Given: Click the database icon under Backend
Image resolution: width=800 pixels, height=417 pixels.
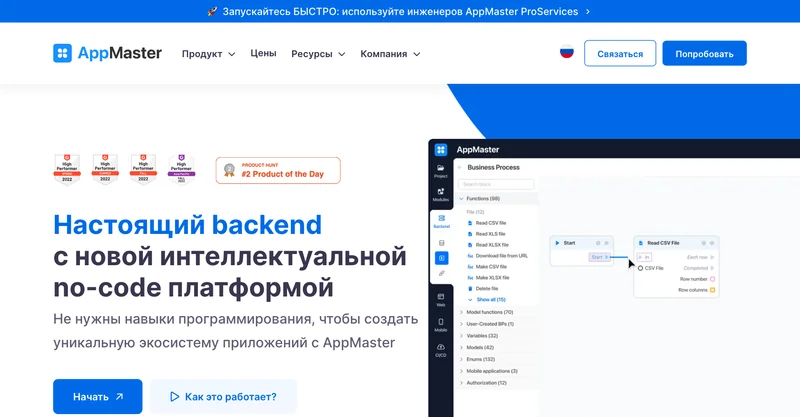Looking at the screenshot, I should (441, 243).
